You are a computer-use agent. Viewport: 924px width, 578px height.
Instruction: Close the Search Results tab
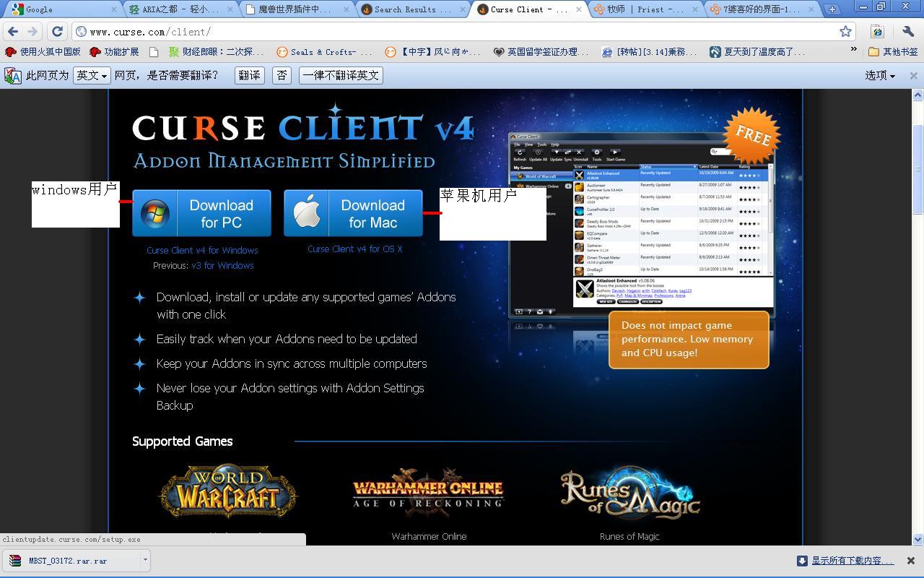pos(463,9)
